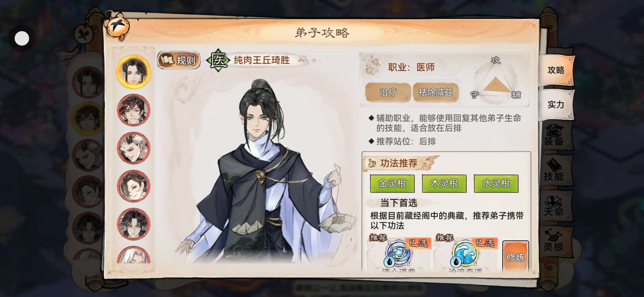Choose the disciple portrait with side-swept brown hair

click(133, 186)
